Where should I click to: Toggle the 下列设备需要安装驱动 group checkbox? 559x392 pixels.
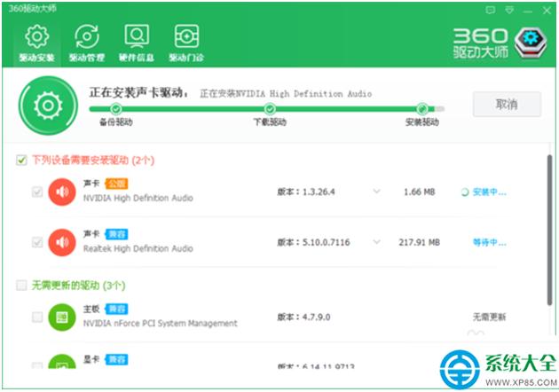click(x=21, y=161)
